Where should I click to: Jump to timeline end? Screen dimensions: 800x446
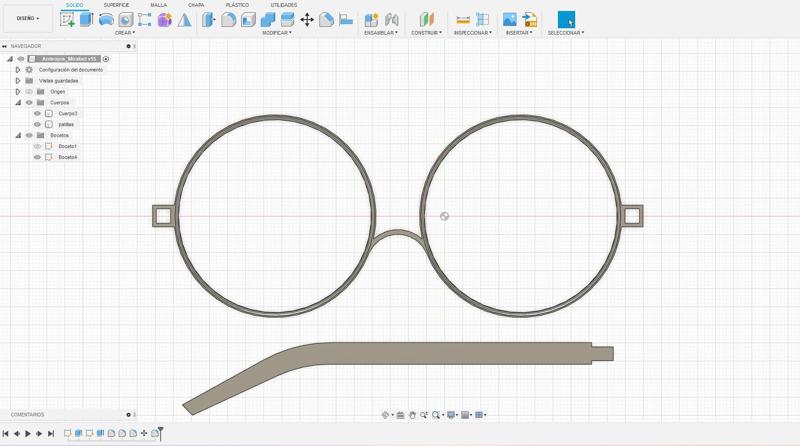click(x=51, y=433)
